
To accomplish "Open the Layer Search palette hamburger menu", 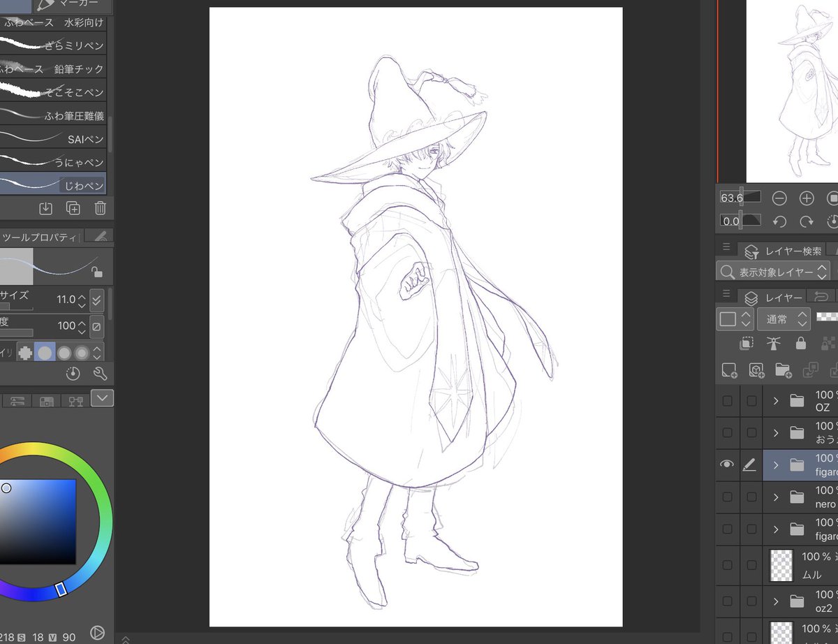I will click(726, 247).
